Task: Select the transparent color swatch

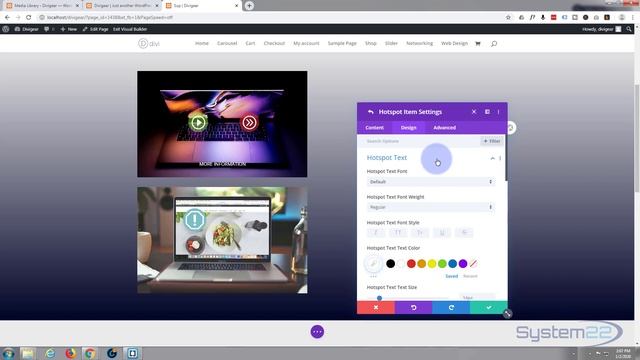Action: click(x=473, y=264)
